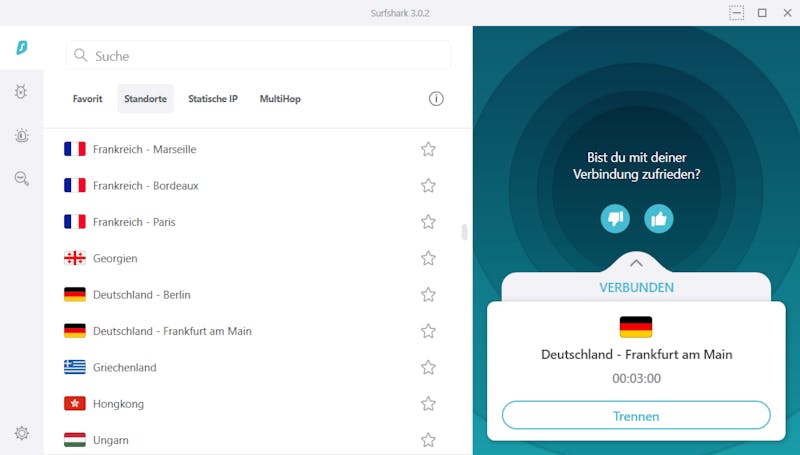
Task: Click the info circle icon near tabs
Action: pyautogui.click(x=436, y=98)
